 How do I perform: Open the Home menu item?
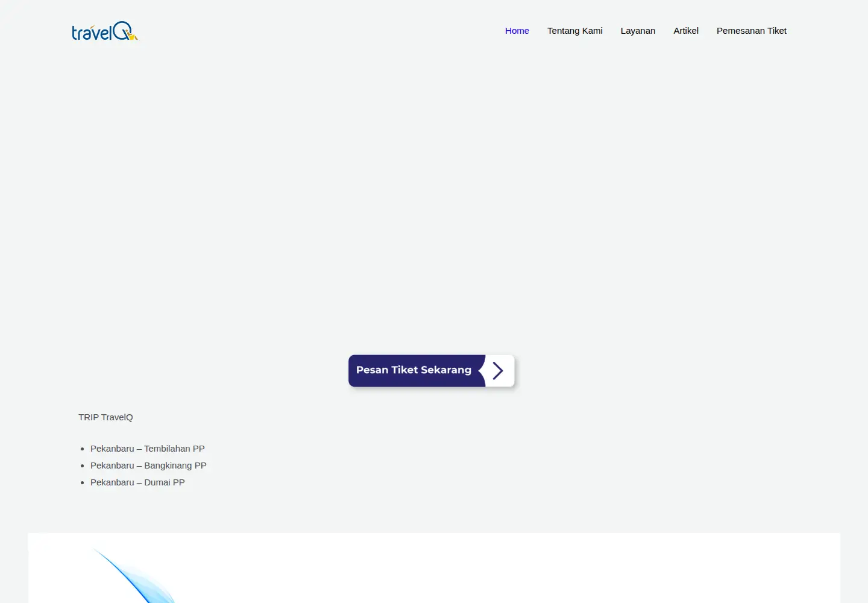coord(517,31)
